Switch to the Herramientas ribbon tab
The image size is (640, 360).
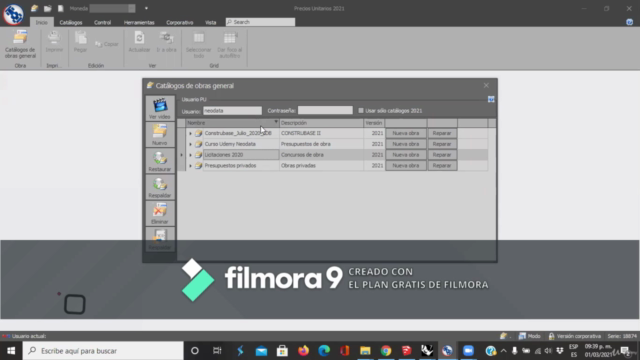(x=139, y=22)
